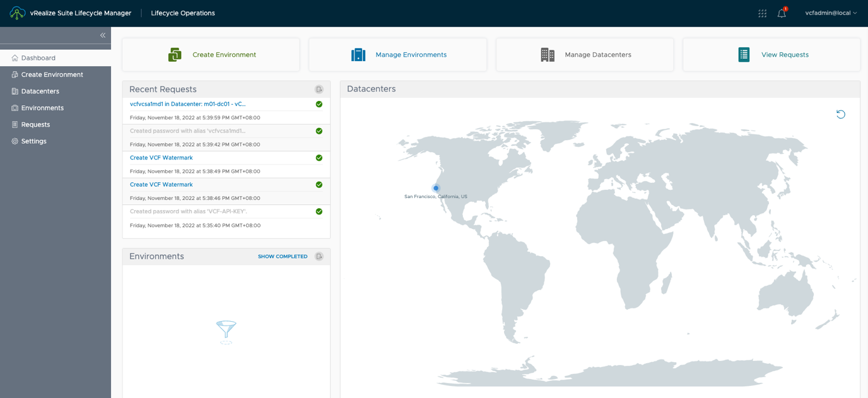Open the notifications bell icon
Viewport: 868px width, 398px height.
[x=782, y=13]
